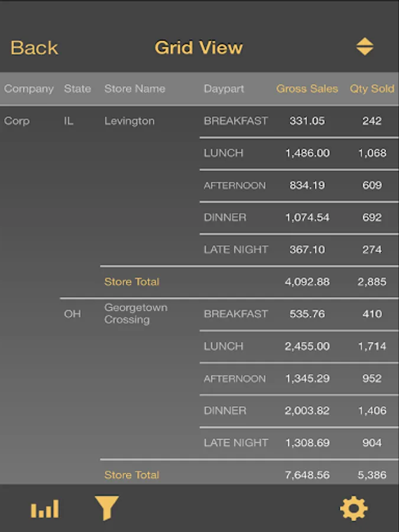The image size is (399, 532).
Task: Tap the Grid View title
Action: tap(199, 48)
